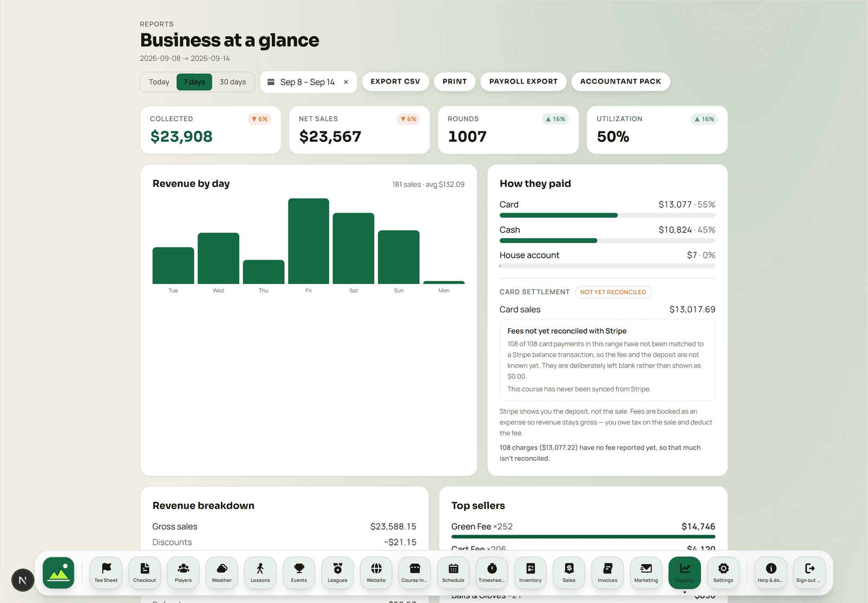Click the Sign out icon

pyautogui.click(x=809, y=573)
